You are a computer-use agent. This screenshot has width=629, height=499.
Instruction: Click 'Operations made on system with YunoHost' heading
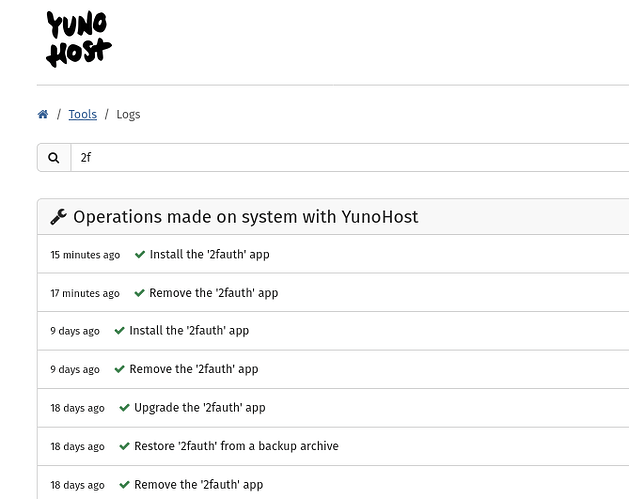click(246, 217)
